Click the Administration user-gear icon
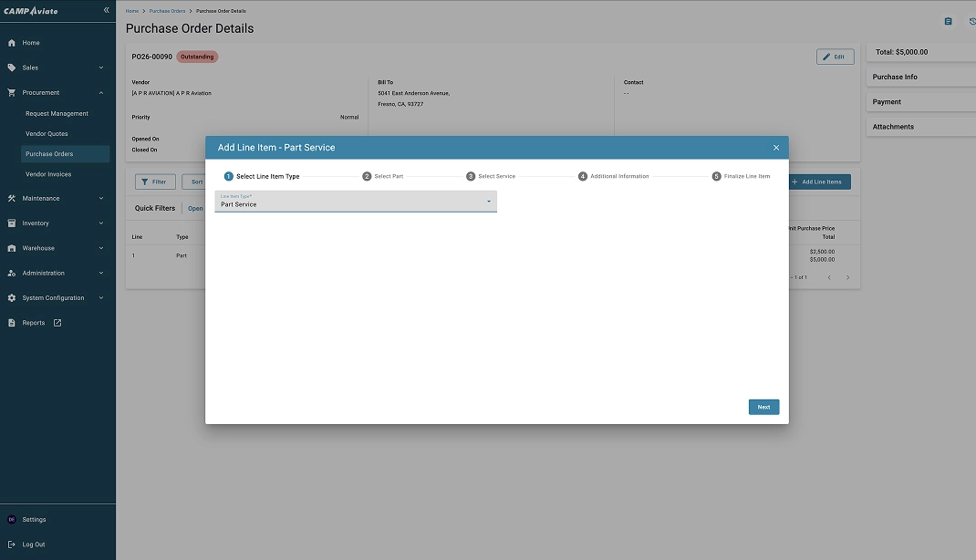Image resolution: width=976 pixels, height=560 pixels. 11,273
